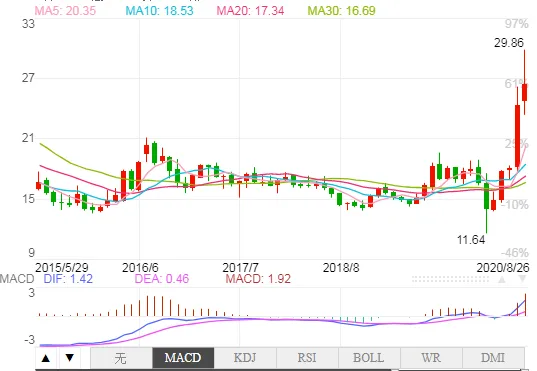Screen dimensions: 537x371
Task: Click the faded up triangle above MACD panel
Action: pyautogui.click(x=502, y=279)
